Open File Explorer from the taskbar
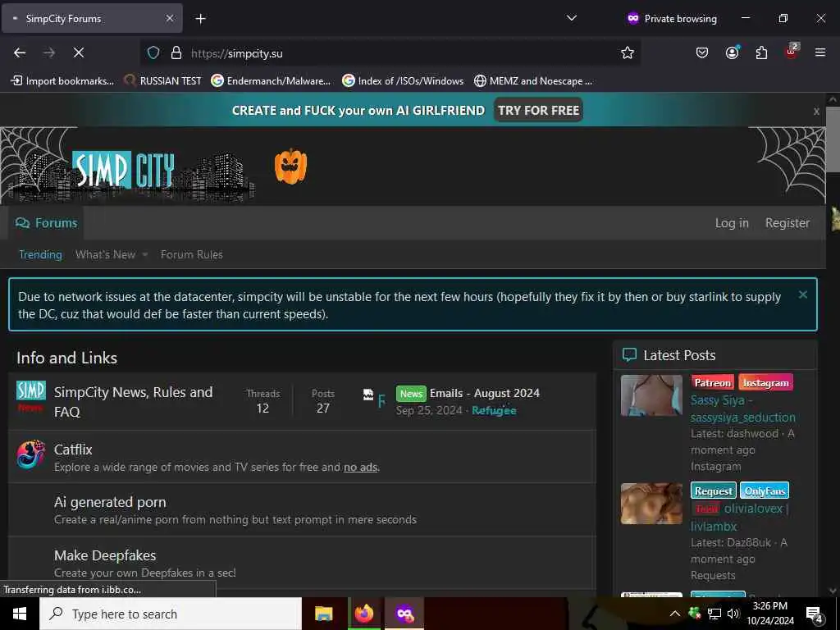 [323, 614]
